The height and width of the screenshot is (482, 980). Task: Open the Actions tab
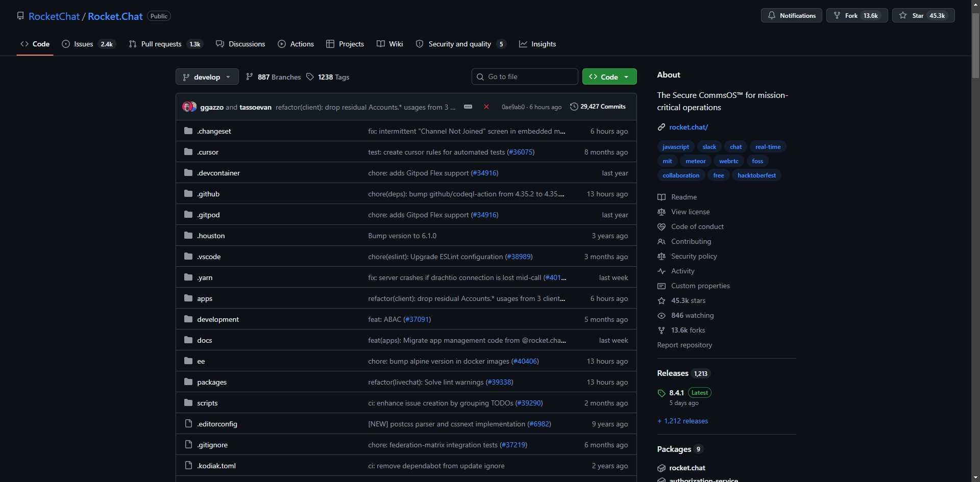(296, 44)
